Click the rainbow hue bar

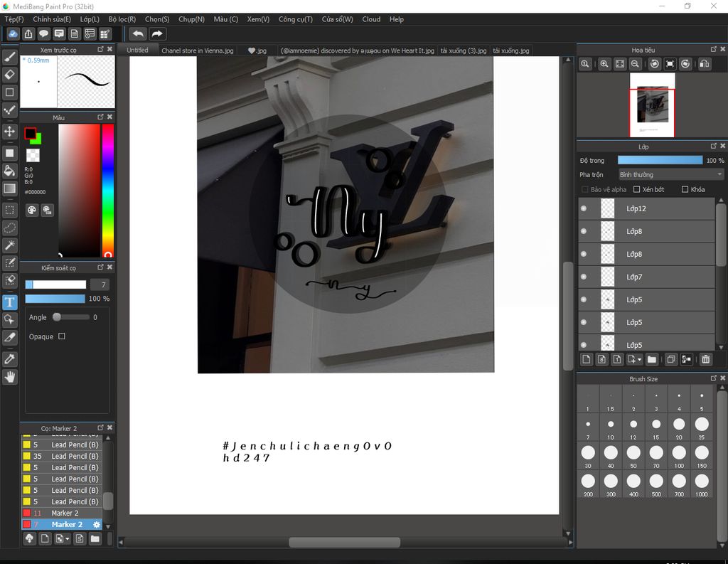tap(108, 191)
